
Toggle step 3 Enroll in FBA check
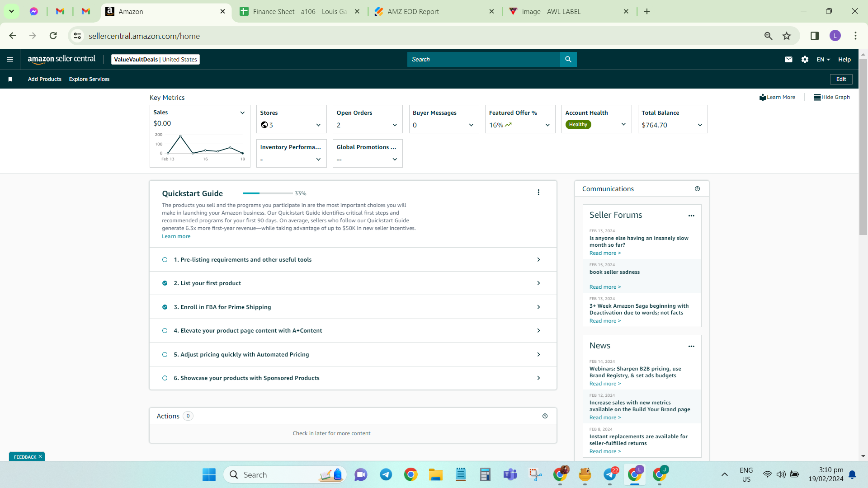point(165,307)
